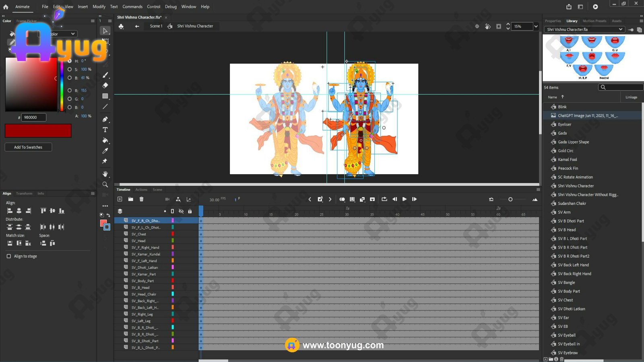644x362 pixels.
Task: Open the Commands menu
Action: pyautogui.click(x=132, y=6)
